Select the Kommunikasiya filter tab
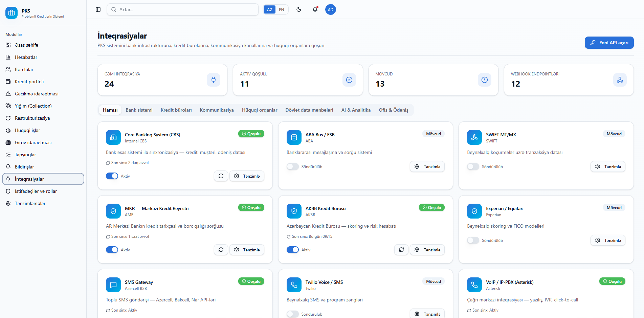 [x=217, y=110]
